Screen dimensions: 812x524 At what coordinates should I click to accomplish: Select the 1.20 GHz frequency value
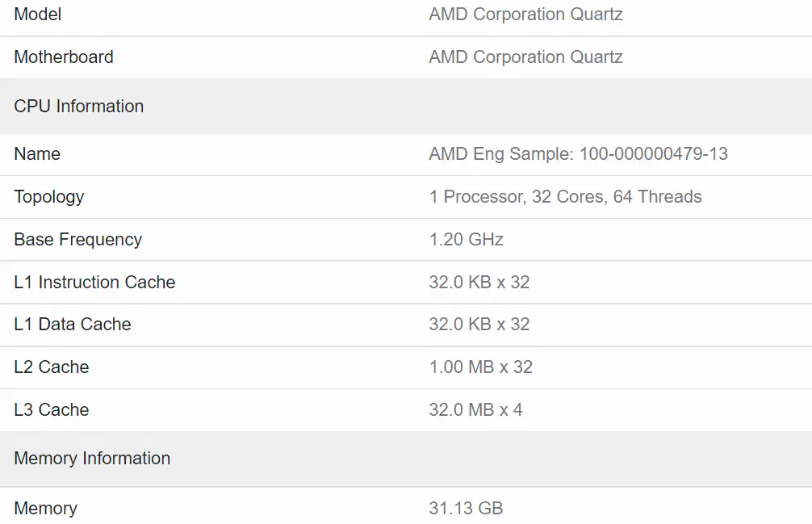(x=466, y=240)
